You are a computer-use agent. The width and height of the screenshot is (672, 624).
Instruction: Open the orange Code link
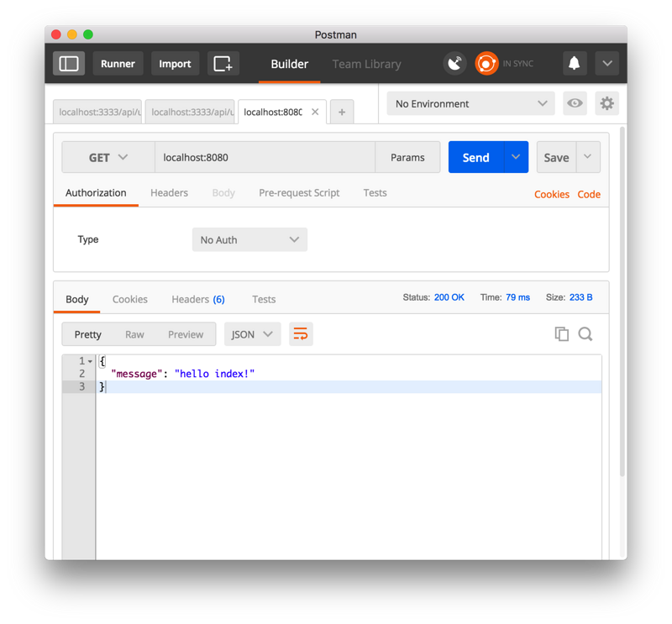[x=589, y=194]
